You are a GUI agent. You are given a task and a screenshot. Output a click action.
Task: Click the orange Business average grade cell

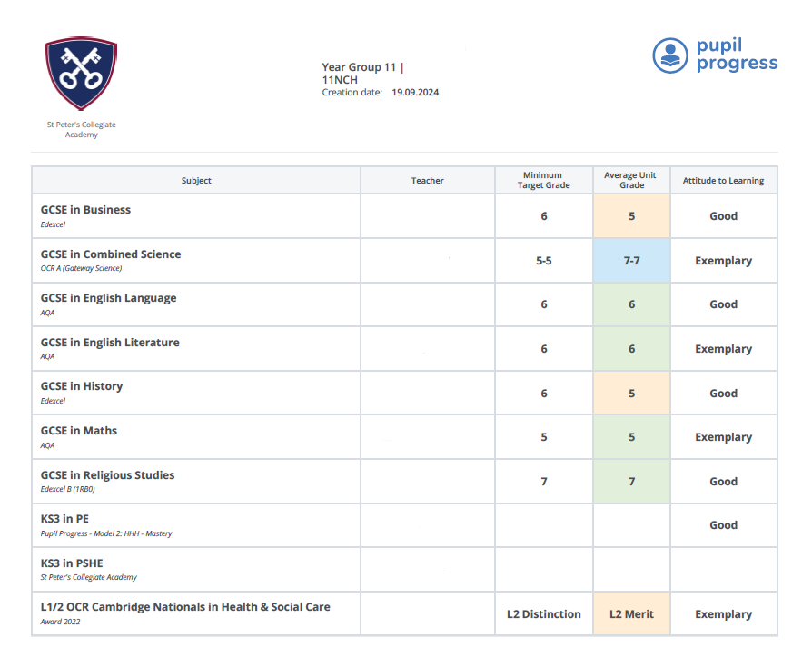[x=631, y=216]
